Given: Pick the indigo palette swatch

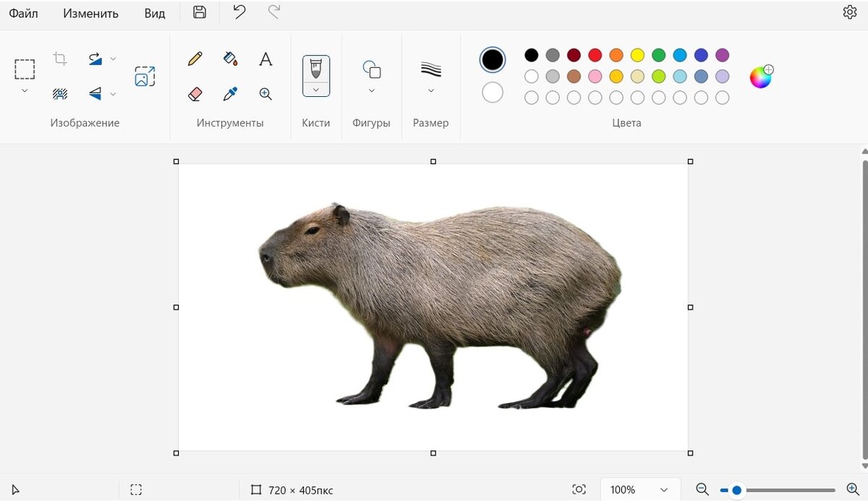Looking at the screenshot, I should click(701, 55).
